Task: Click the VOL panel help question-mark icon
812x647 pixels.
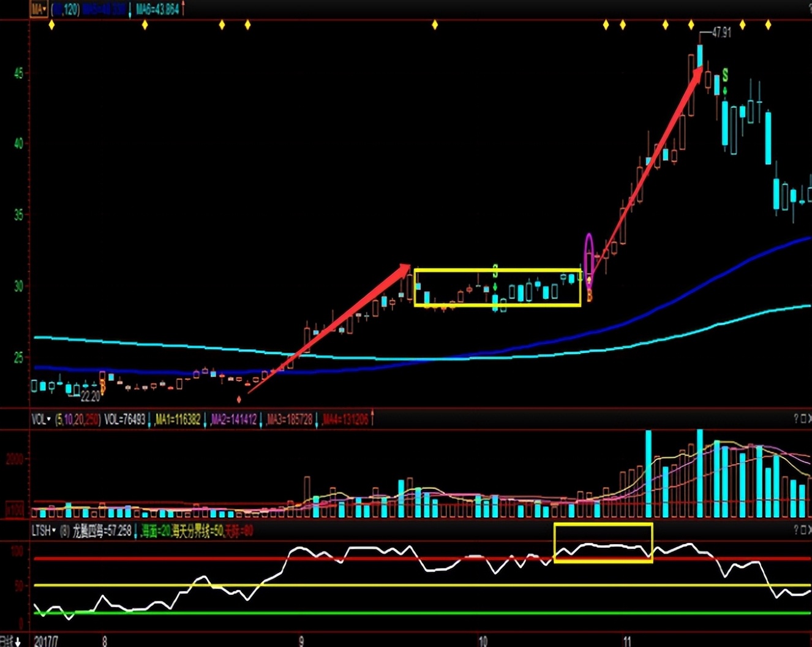Action: point(796,418)
